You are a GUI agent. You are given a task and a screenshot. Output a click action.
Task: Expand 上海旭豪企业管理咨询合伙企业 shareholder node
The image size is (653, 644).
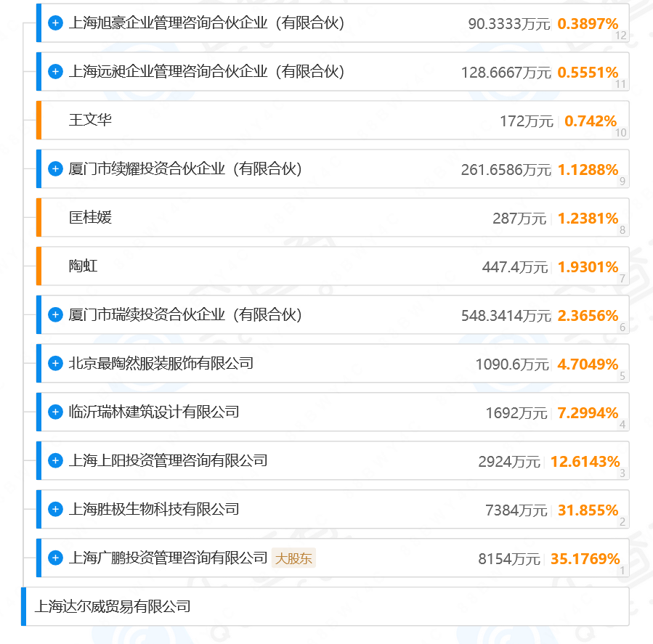click(55, 23)
